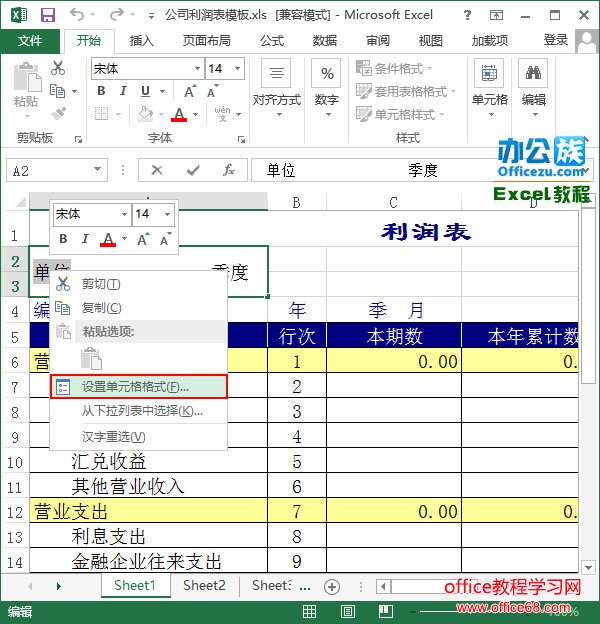Toggle Italic in the ribbon font group
This screenshot has width=600, height=624.
coord(123,91)
